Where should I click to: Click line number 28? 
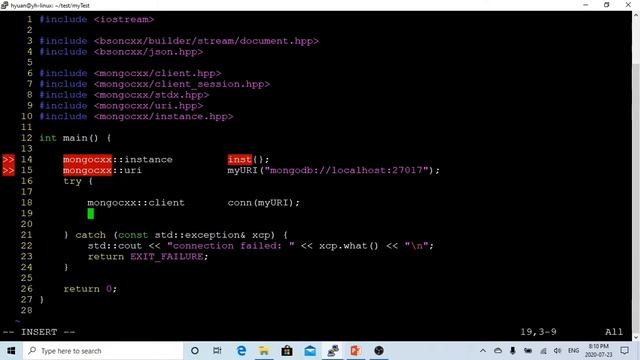click(x=27, y=310)
